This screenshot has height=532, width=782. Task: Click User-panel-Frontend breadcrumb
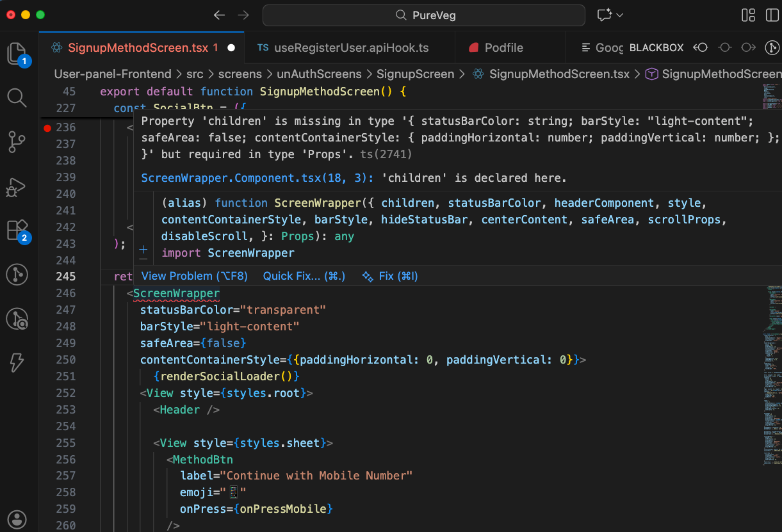(x=113, y=74)
